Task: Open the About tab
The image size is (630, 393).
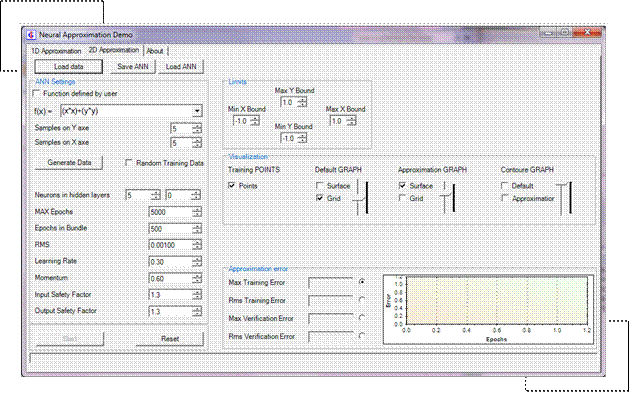Action: [155, 51]
